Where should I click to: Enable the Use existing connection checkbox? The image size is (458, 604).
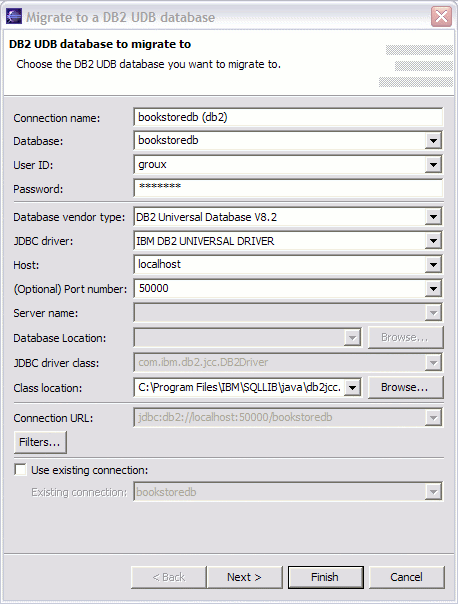point(20,470)
